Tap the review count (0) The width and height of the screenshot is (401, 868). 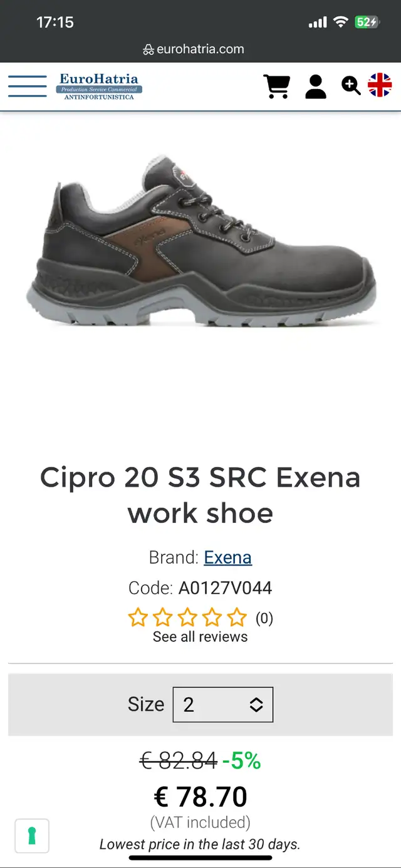tap(264, 618)
